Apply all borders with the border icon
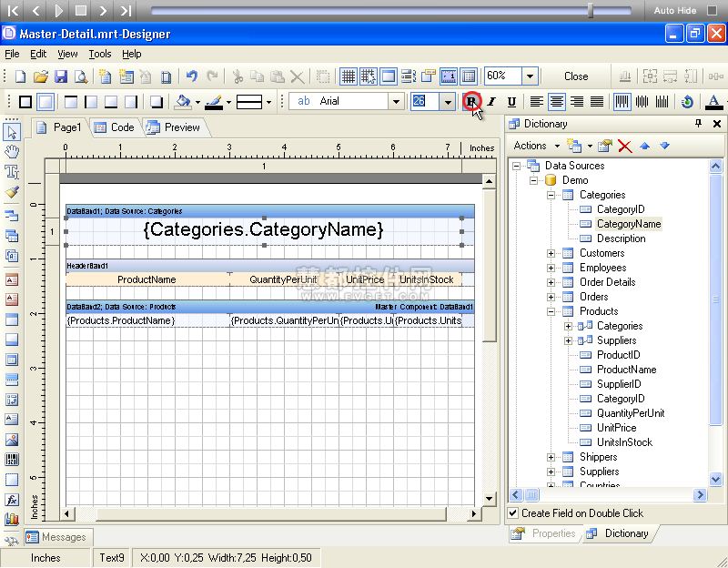Viewport: 728px width, 568px height. (25, 101)
